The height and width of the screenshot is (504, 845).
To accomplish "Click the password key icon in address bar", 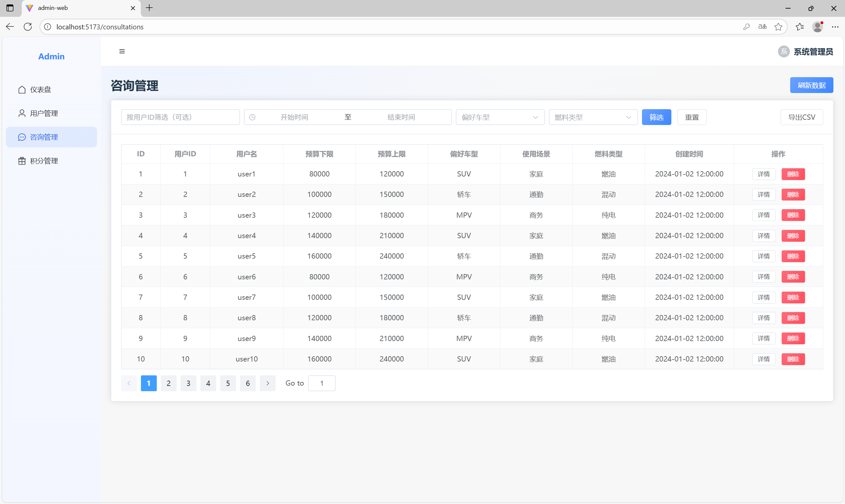I will click(x=746, y=27).
